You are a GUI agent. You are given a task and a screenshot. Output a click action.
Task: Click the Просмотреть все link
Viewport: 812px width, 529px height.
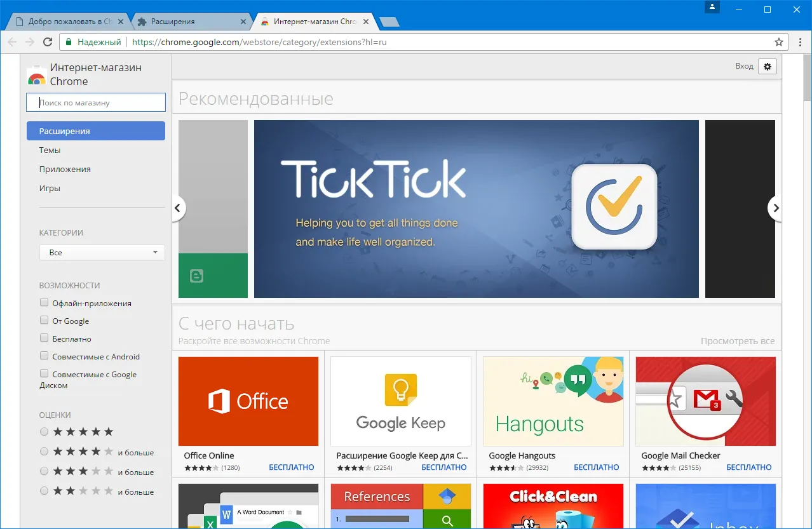click(x=738, y=341)
